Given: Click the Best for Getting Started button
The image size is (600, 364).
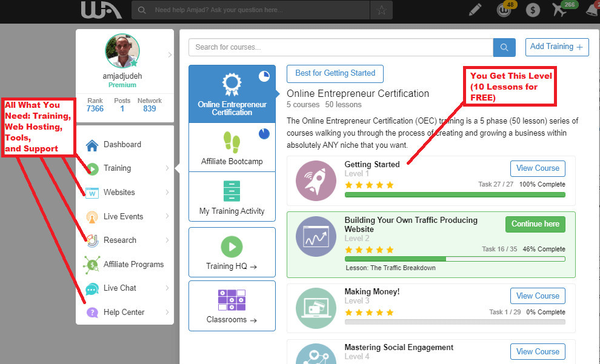Looking at the screenshot, I should click(x=335, y=73).
